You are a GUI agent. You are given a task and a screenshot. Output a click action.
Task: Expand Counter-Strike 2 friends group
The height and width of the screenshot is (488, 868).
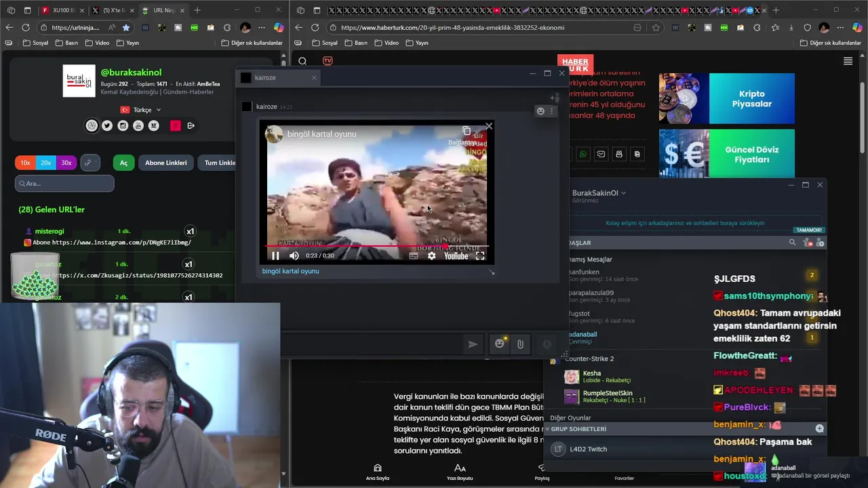tap(589, 359)
